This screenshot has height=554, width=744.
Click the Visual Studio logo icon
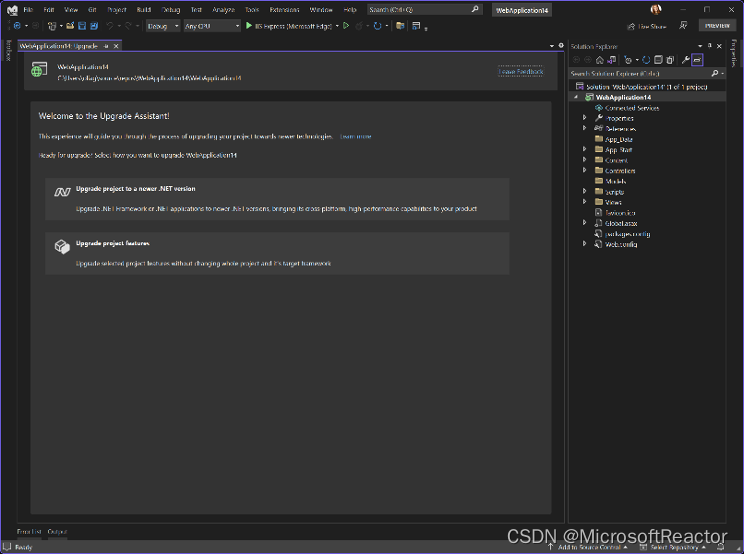(12, 10)
